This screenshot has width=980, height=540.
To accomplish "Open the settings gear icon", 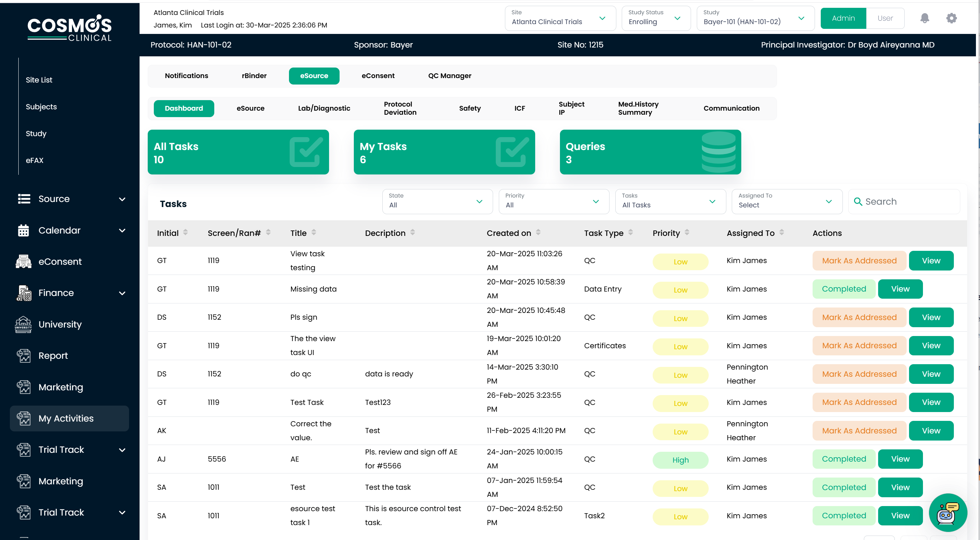I will [x=951, y=18].
